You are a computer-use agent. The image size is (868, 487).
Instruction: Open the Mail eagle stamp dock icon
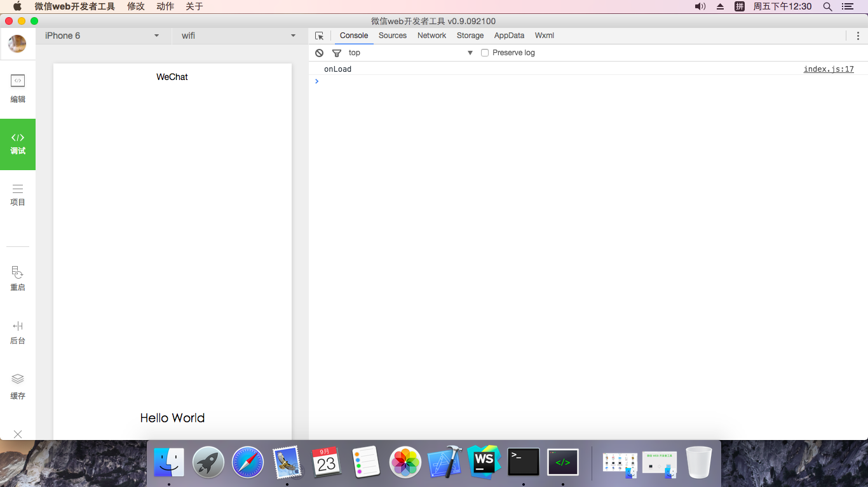(287, 462)
